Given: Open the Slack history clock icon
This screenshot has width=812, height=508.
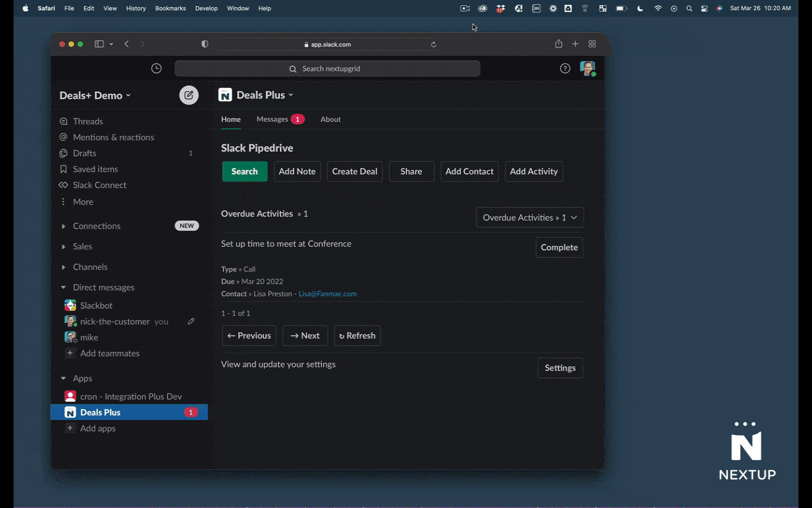Looking at the screenshot, I should click(x=156, y=68).
